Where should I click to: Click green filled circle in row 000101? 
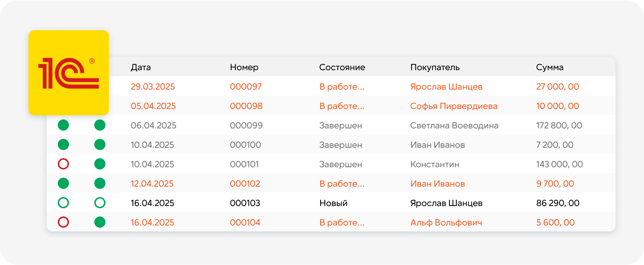[100, 164]
